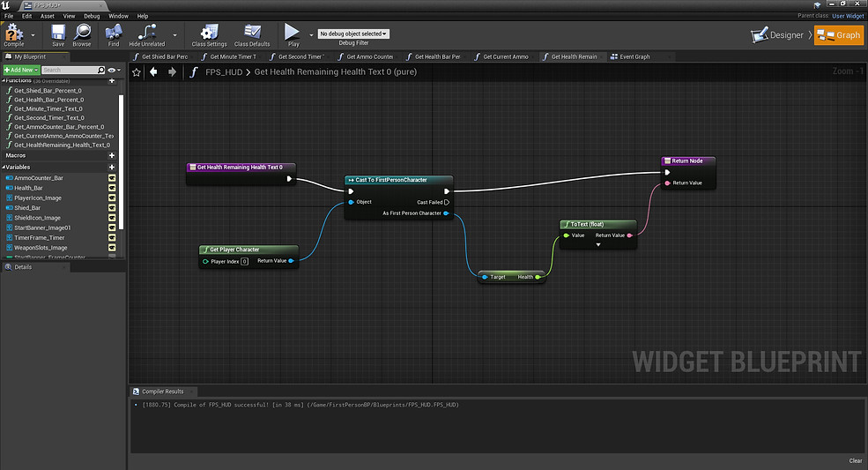Open the File menu
The width and height of the screenshot is (868, 470).
pyautogui.click(x=9, y=16)
